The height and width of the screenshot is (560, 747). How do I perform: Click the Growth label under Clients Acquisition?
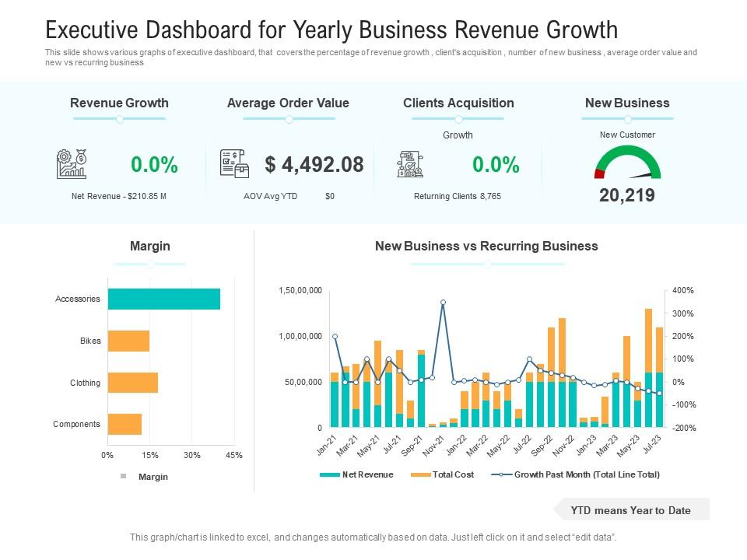coord(458,135)
